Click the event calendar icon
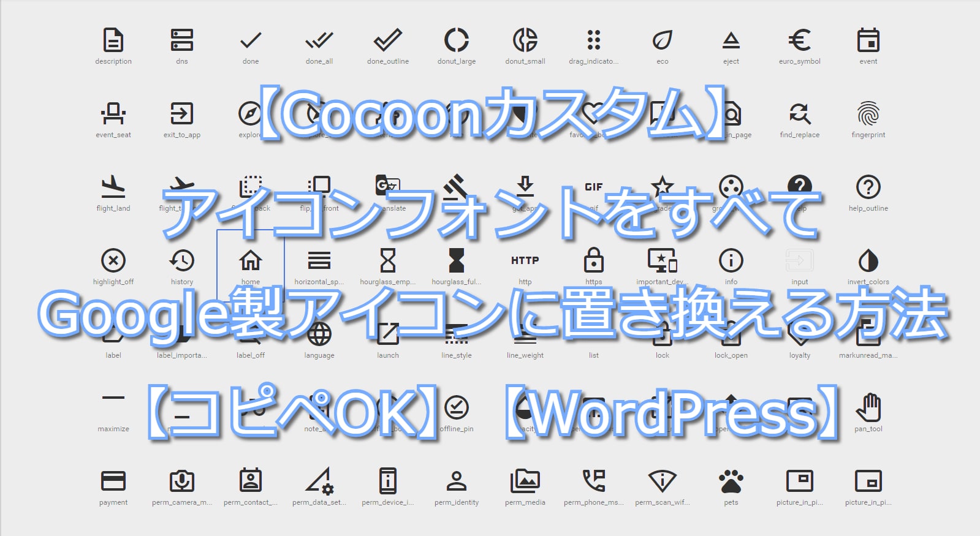 [x=868, y=40]
